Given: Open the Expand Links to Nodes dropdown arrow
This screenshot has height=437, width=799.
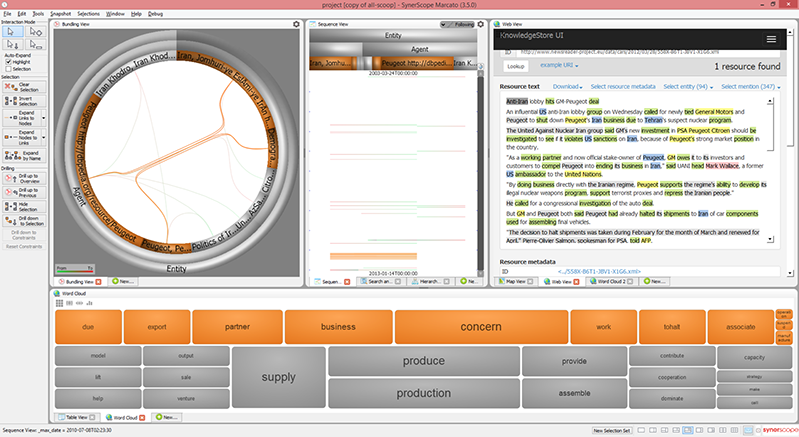Looking at the screenshot, I should point(43,118).
